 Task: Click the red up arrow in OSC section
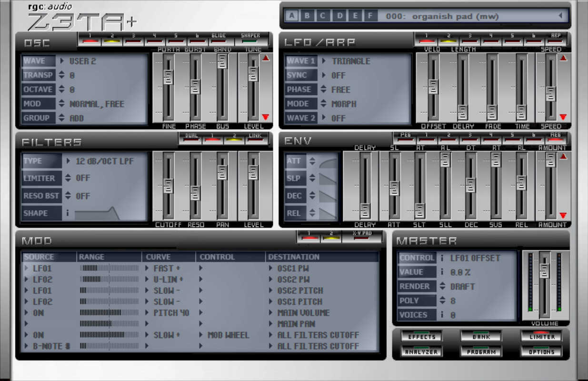point(266,58)
